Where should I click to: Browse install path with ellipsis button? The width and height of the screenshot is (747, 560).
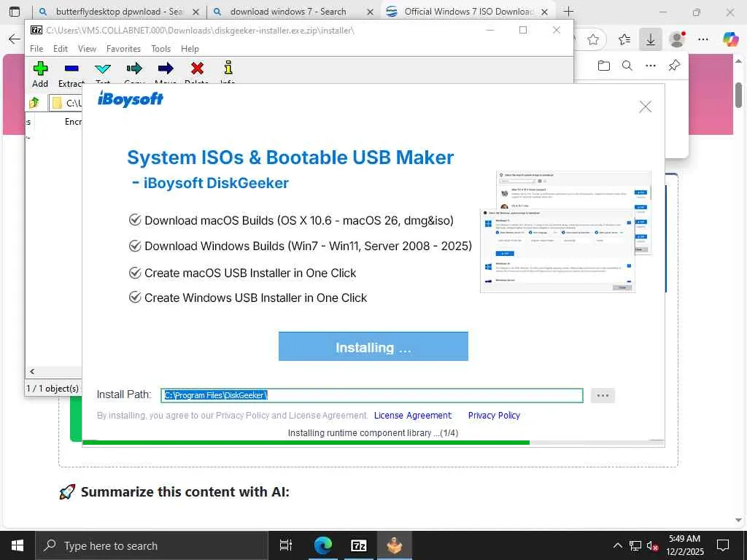tap(603, 395)
